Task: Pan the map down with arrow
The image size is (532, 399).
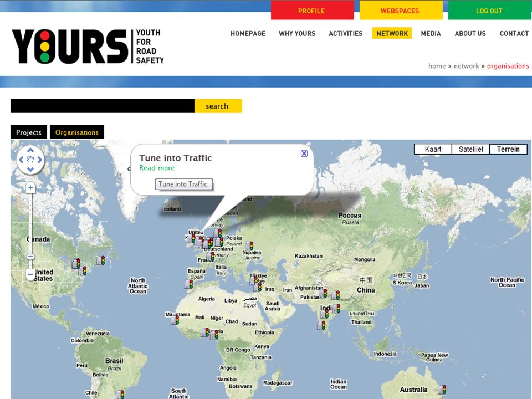Action: click(30, 169)
